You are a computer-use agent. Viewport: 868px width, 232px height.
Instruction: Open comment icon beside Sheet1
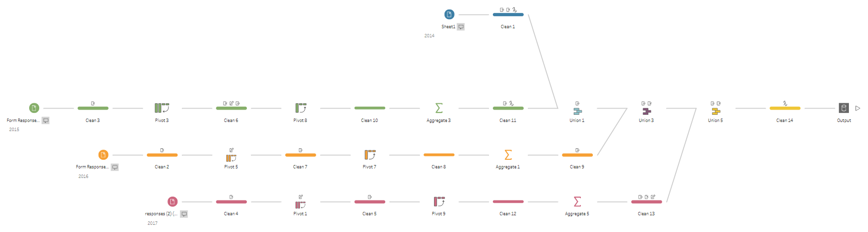(461, 27)
